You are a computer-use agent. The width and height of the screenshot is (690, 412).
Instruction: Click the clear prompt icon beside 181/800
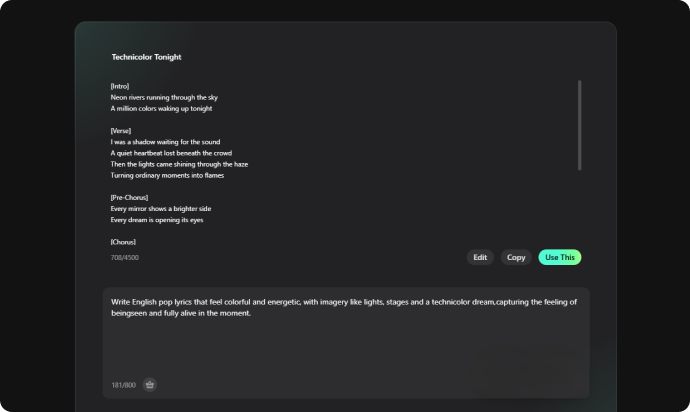(150, 385)
